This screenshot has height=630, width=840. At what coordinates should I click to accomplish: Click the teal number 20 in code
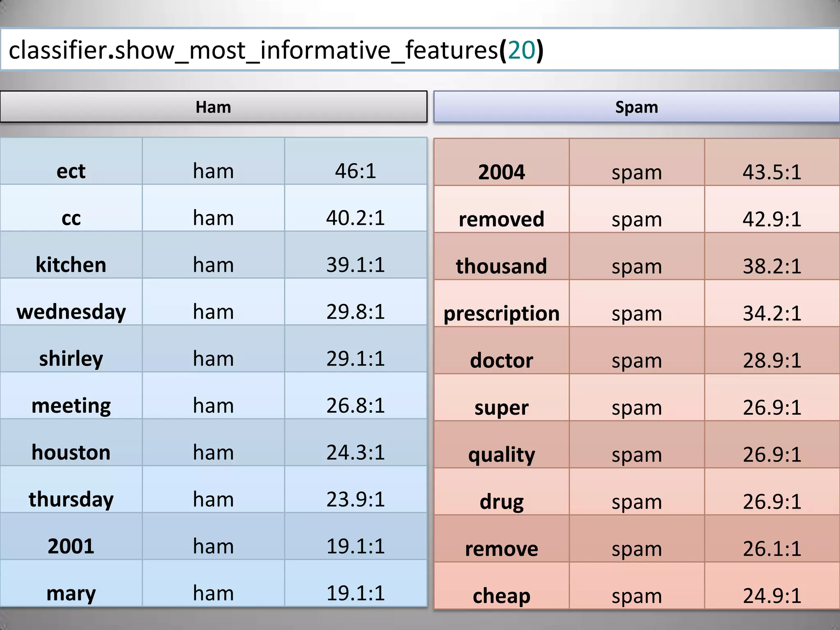point(521,50)
